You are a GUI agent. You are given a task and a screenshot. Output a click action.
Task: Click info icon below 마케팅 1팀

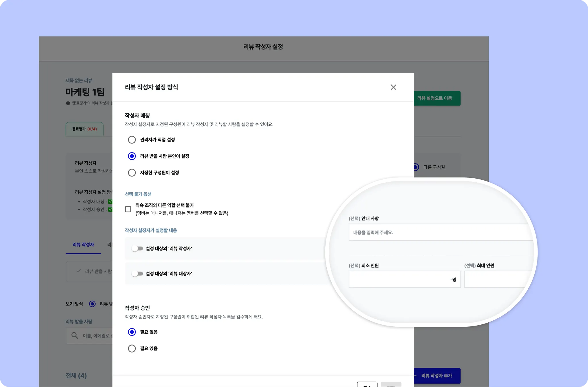[68, 103]
